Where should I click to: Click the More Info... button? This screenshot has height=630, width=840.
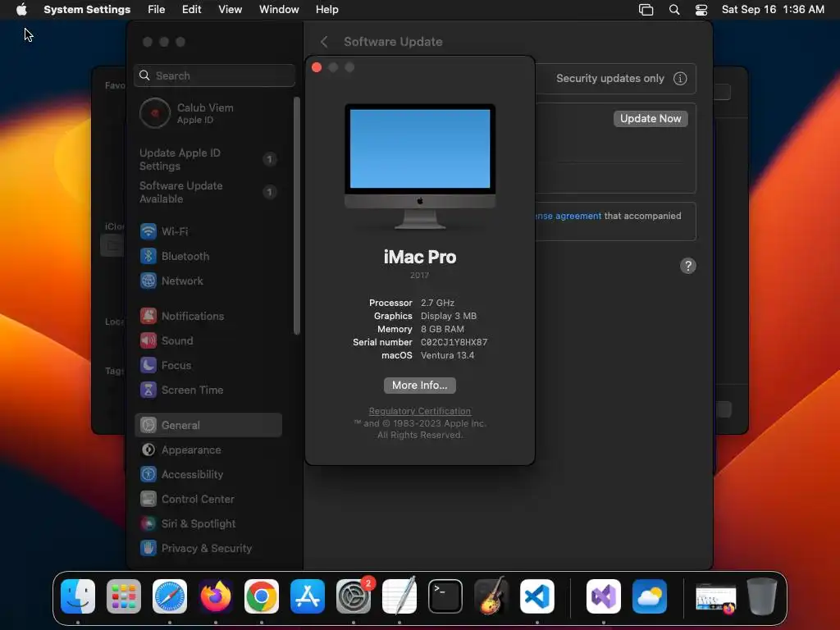pyautogui.click(x=419, y=386)
